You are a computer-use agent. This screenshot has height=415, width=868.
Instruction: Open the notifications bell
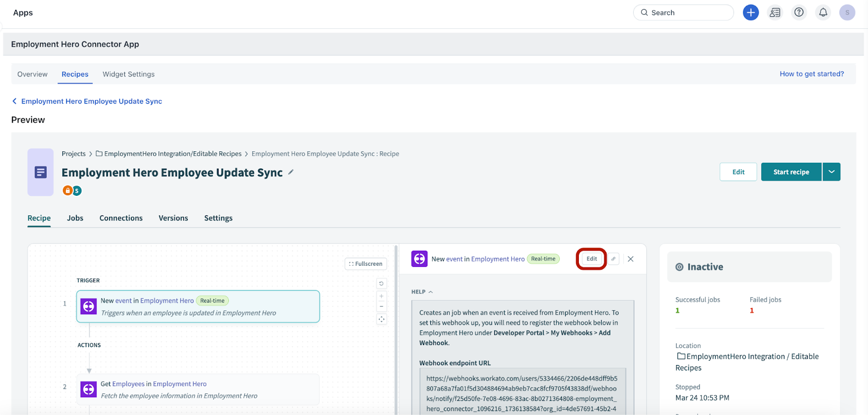823,12
